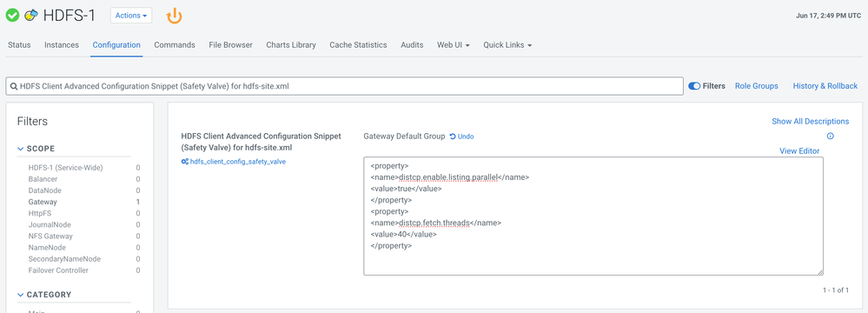Open History & Rollback
The image size is (868, 313).
tap(825, 86)
